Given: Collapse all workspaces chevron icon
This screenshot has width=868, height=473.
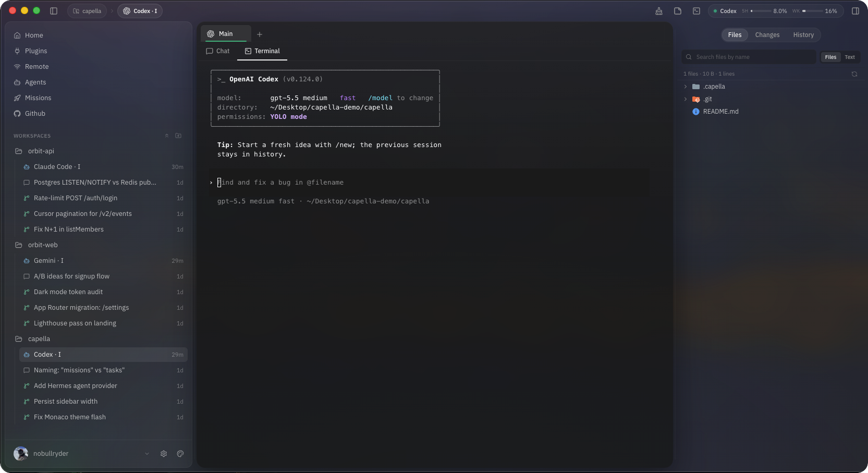Looking at the screenshot, I should 167,136.
